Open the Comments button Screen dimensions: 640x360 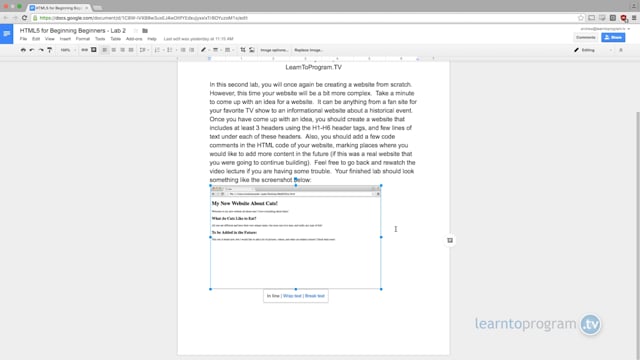click(x=586, y=37)
